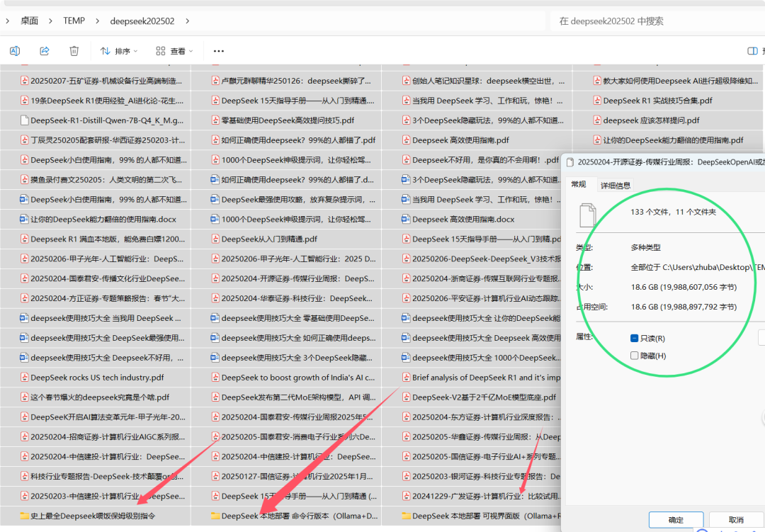This screenshot has height=532, width=765.
Task: Click the delete trash icon
Action: (74, 51)
